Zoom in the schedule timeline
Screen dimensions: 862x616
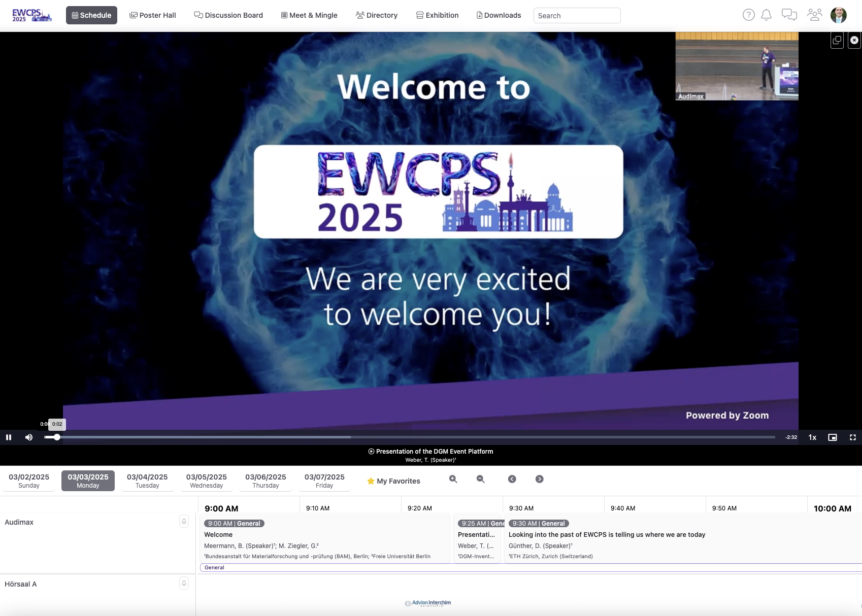pyautogui.click(x=453, y=479)
